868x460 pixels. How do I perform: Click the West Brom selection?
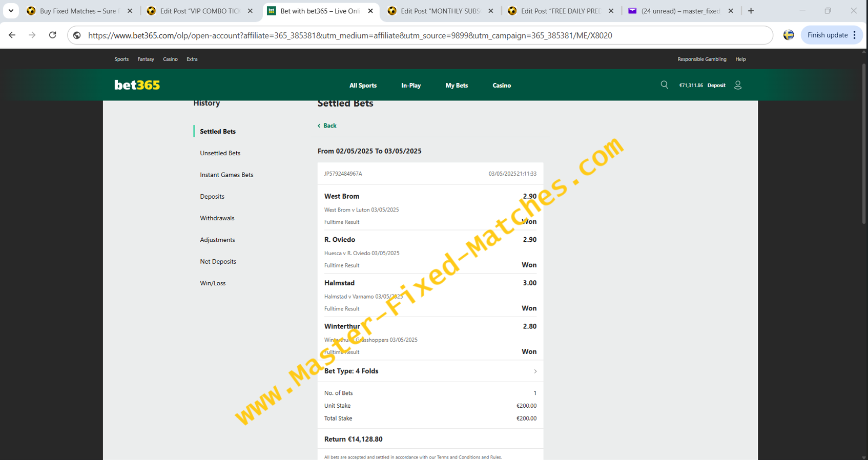pos(342,196)
